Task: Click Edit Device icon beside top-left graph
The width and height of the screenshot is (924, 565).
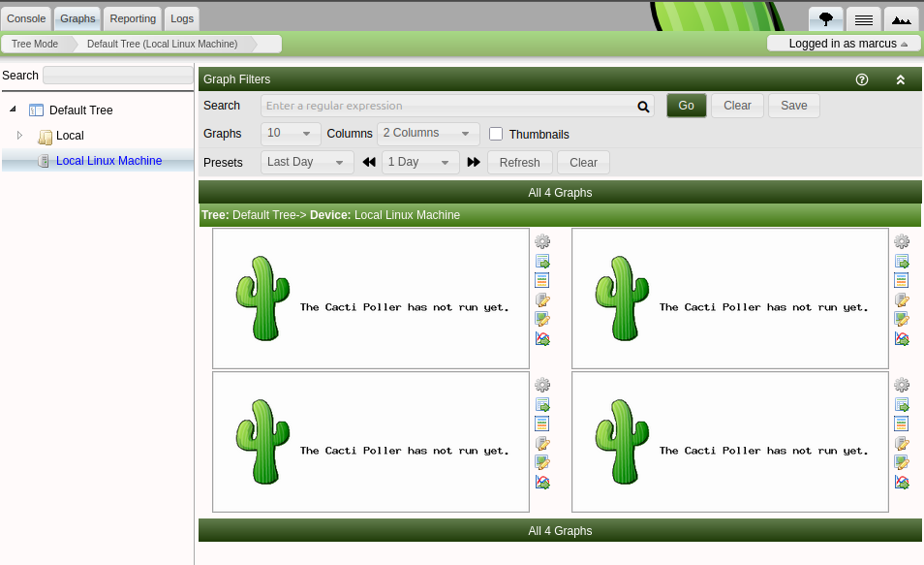Action: [542, 299]
